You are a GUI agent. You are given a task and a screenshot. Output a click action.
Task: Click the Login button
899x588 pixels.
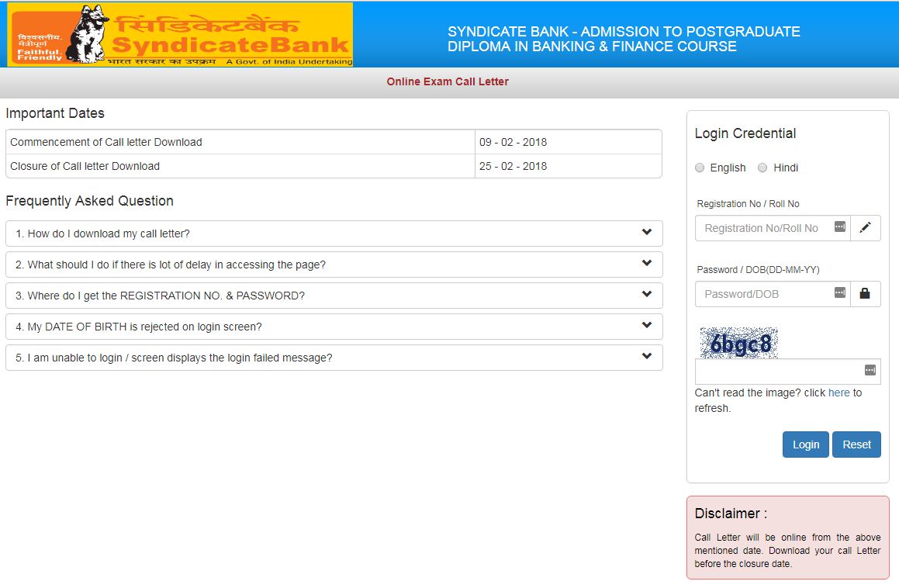[806, 444]
